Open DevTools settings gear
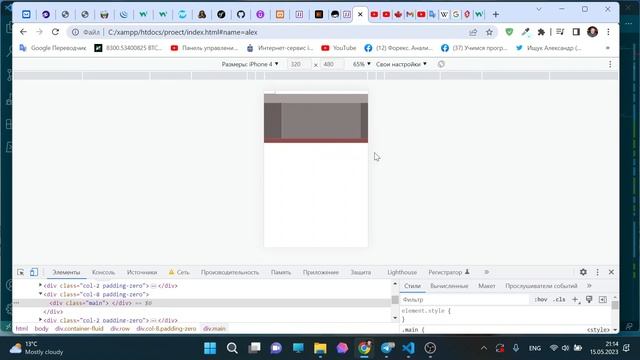640x360 pixels. 583,272
